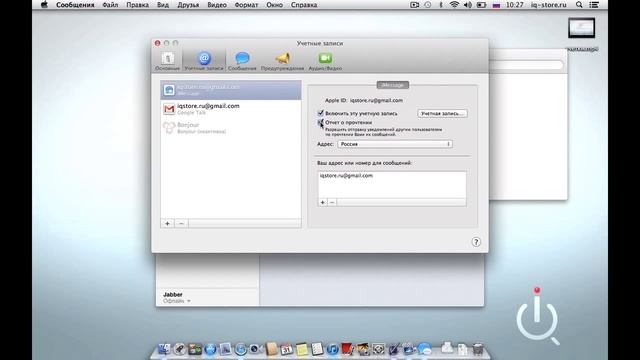The width and height of the screenshot is (640, 360).
Task: Open the Аудио/Видео camera pane
Action: pos(325,61)
